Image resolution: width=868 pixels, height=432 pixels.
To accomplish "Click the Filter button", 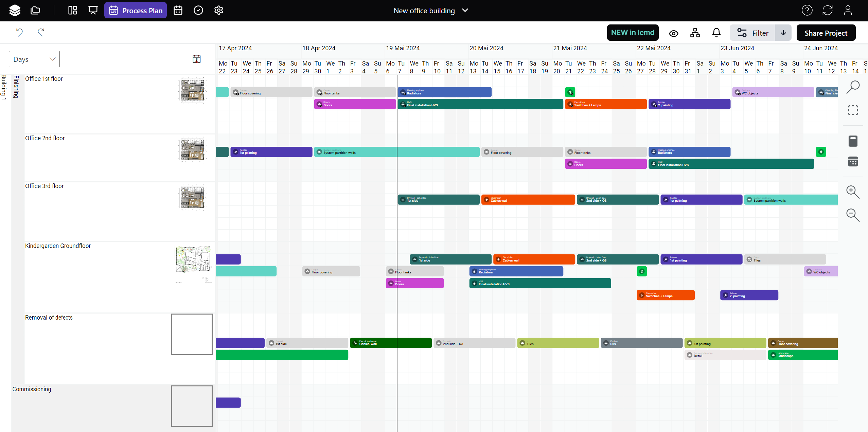I will coord(752,33).
